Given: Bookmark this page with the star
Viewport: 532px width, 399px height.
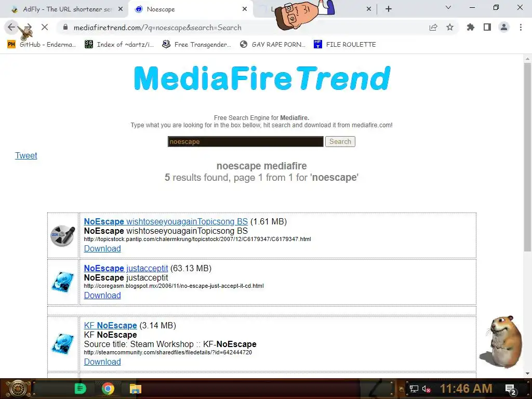Looking at the screenshot, I should [450, 27].
